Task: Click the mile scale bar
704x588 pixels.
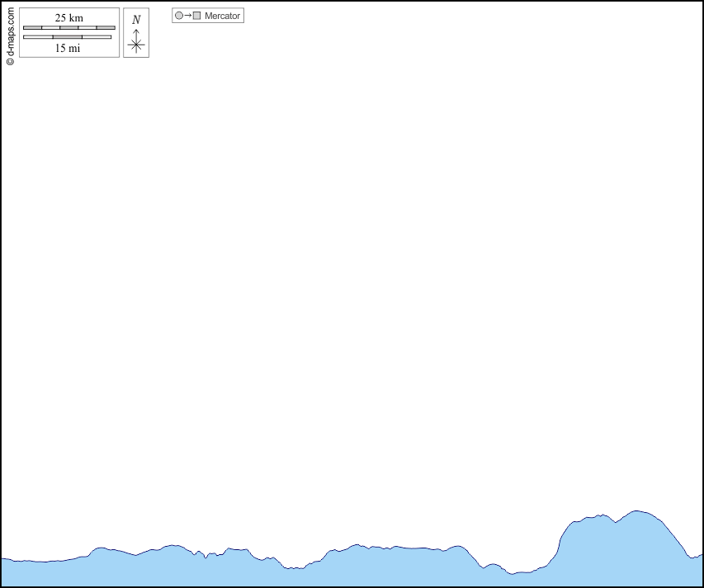Action: (67, 37)
